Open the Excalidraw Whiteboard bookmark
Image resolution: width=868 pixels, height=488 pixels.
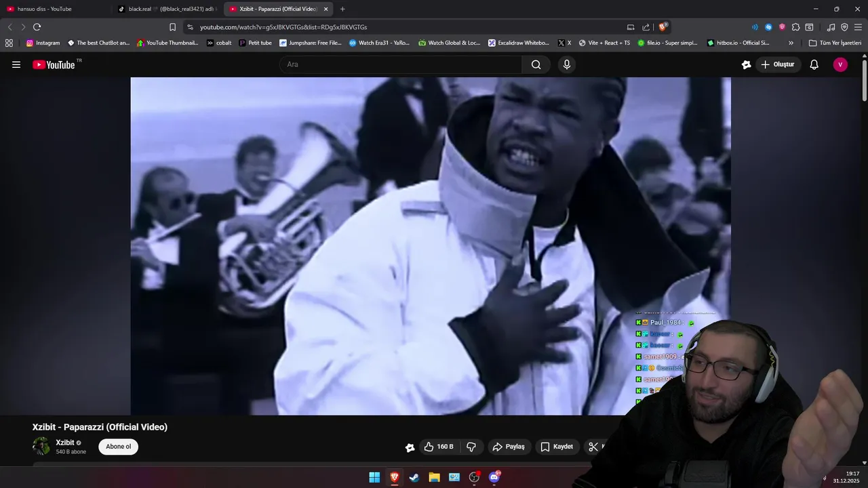point(519,43)
